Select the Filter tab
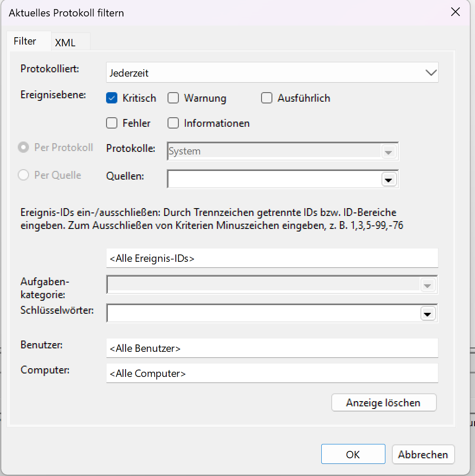This screenshot has height=476, width=475. point(25,41)
